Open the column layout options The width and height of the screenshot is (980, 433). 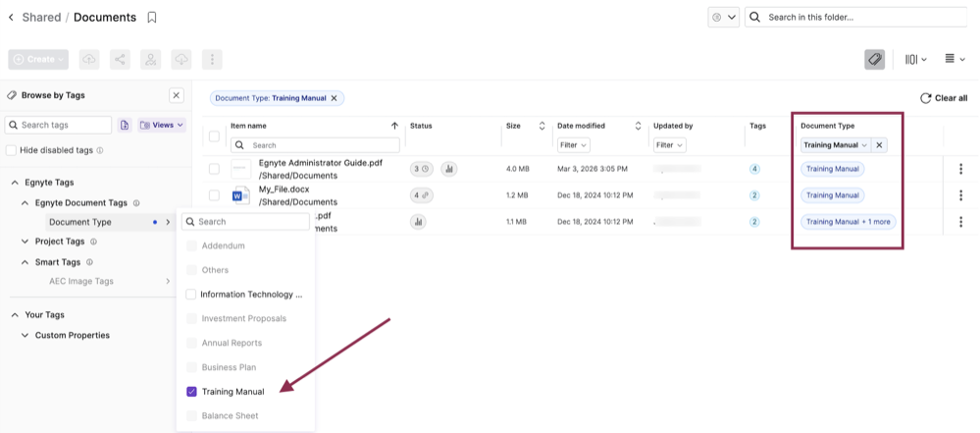tap(915, 60)
